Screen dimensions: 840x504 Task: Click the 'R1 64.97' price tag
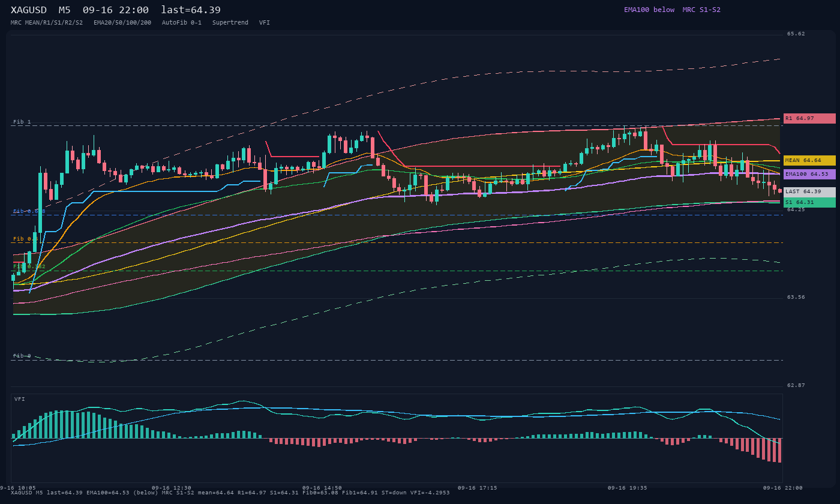point(809,118)
